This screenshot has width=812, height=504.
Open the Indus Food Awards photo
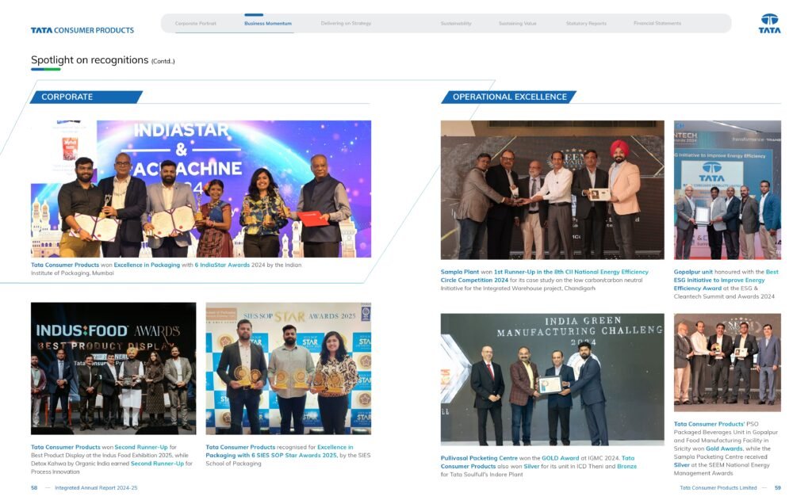click(113, 368)
